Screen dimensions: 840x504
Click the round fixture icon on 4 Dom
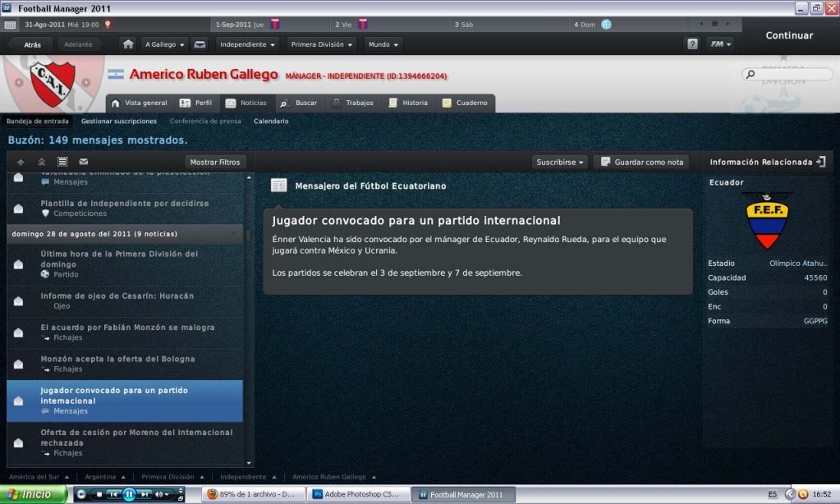click(x=606, y=24)
